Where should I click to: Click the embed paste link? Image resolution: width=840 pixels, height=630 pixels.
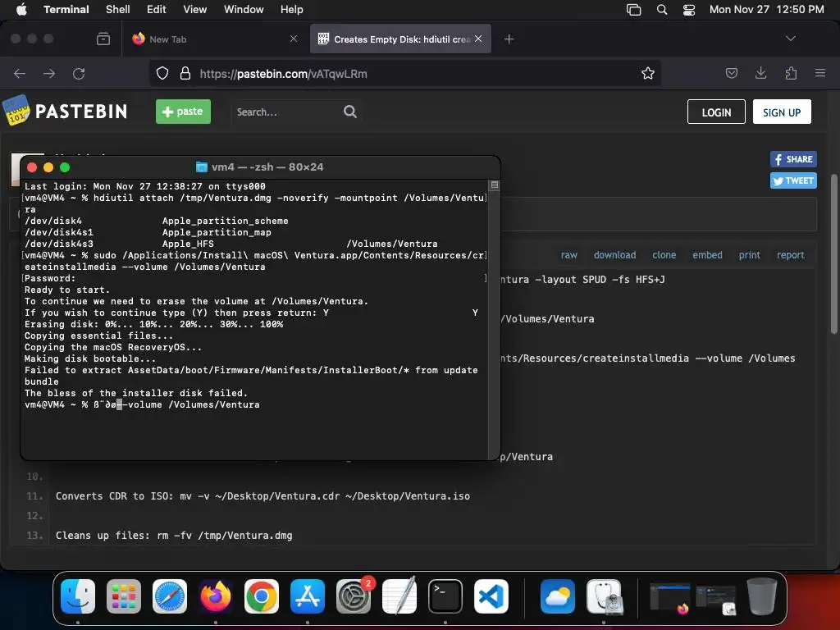707,255
